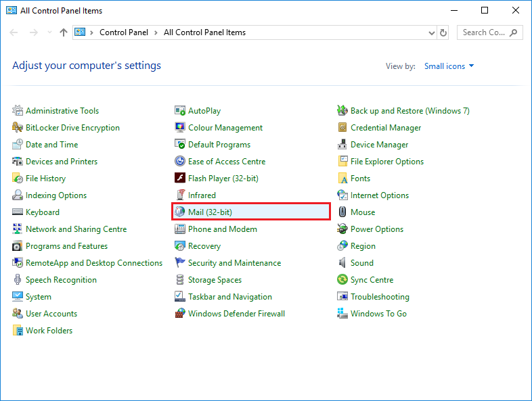Expand chevron before Control Panel breadcrumb
Image resolution: width=532 pixels, height=401 pixels.
pos(91,33)
